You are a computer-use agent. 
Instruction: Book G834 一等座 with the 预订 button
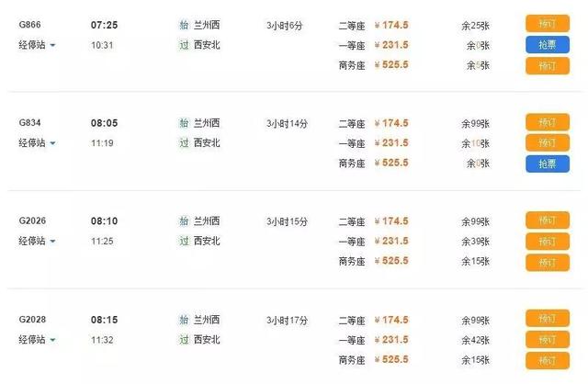coord(548,143)
